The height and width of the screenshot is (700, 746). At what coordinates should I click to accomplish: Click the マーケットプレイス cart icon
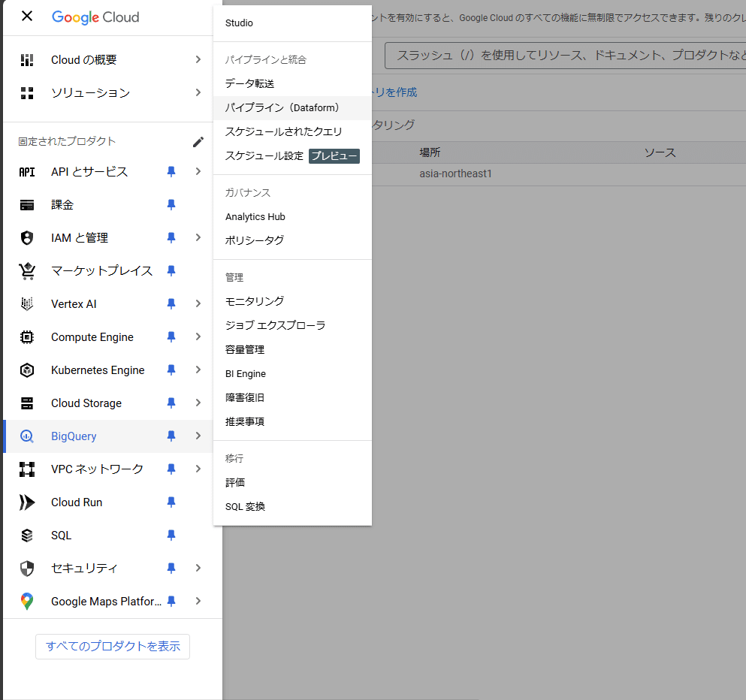[x=27, y=271]
